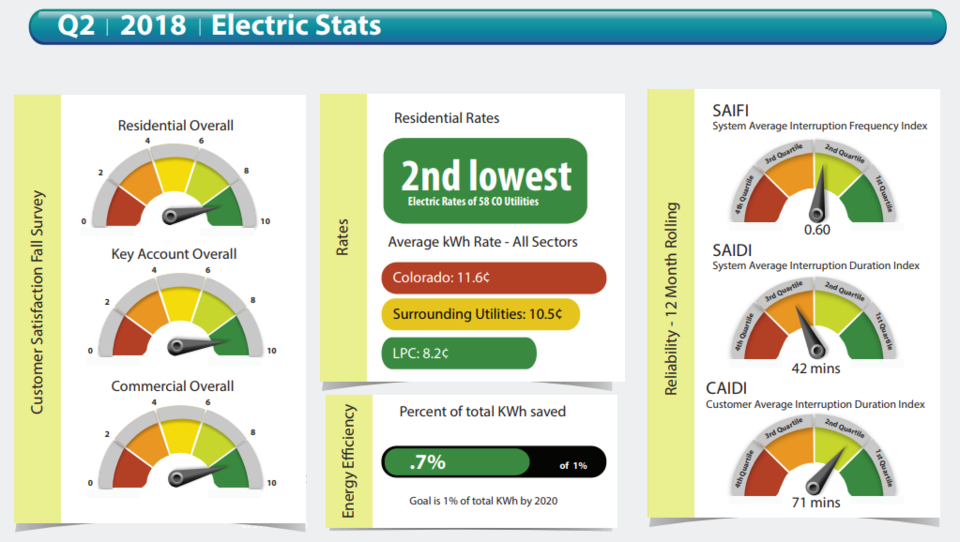
Task: Click 'Customer Average Interruption Duration Index' subtitle
Action: [815, 405]
